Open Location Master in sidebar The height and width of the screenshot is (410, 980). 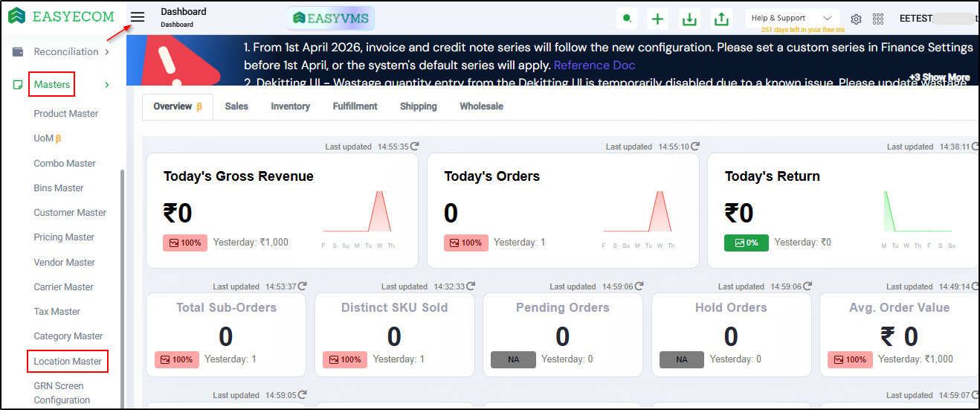point(68,362)
